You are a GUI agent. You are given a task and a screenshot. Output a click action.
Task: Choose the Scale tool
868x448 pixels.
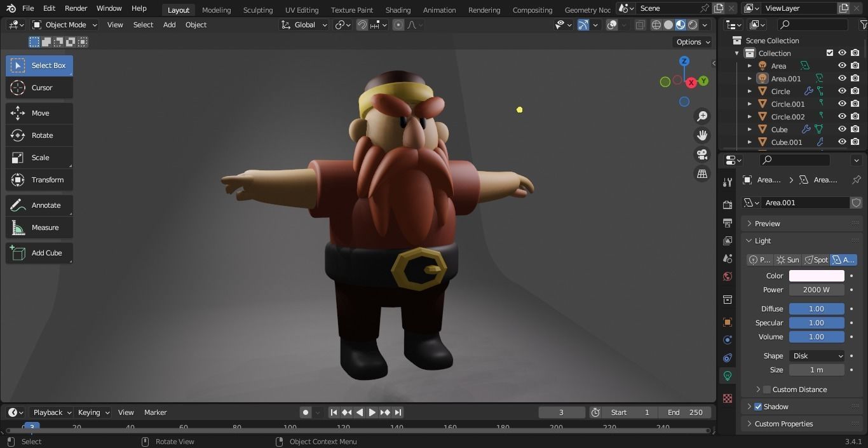39,158
